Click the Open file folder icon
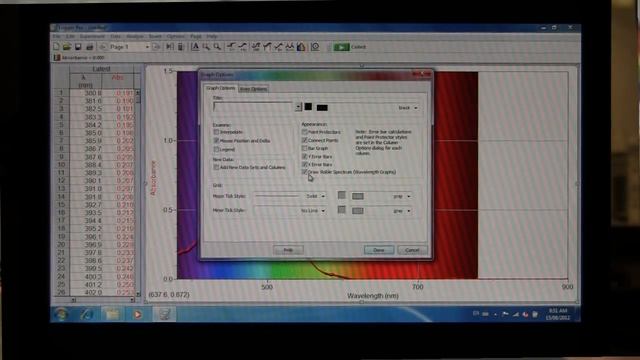This screenshot has height=360, width=640. (67, 47)
